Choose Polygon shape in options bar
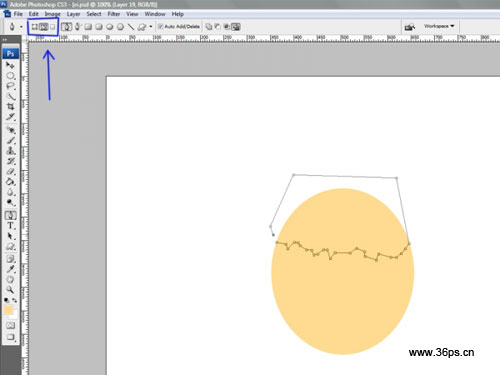 coord(120,27)
